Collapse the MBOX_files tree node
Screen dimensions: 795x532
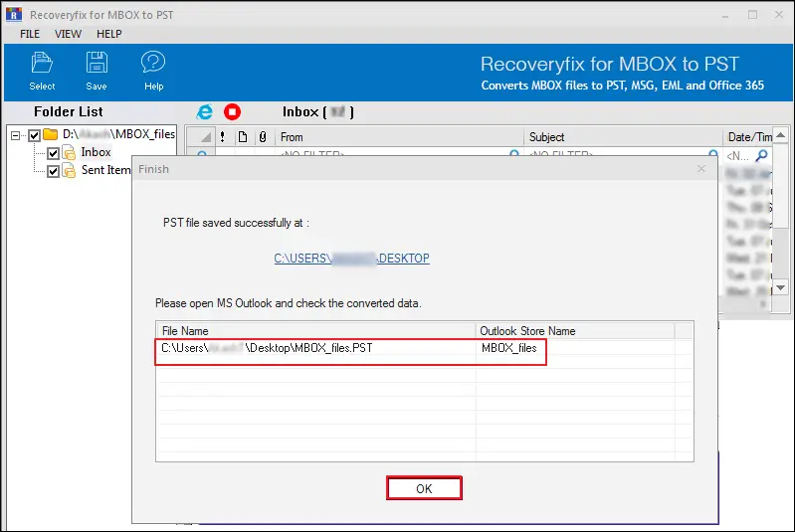15,135
